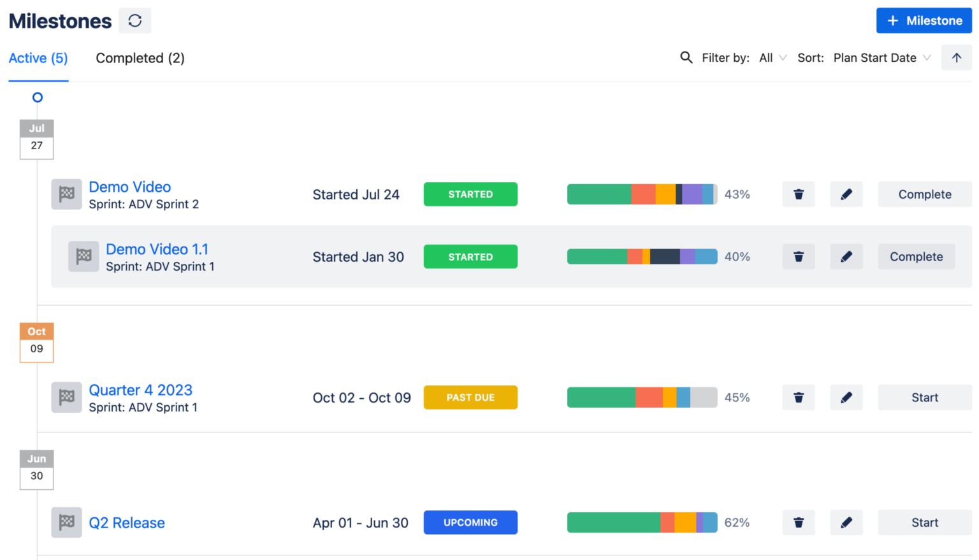979x560 pixels.
Task: Refresh the milestones list
Action: 134,20
